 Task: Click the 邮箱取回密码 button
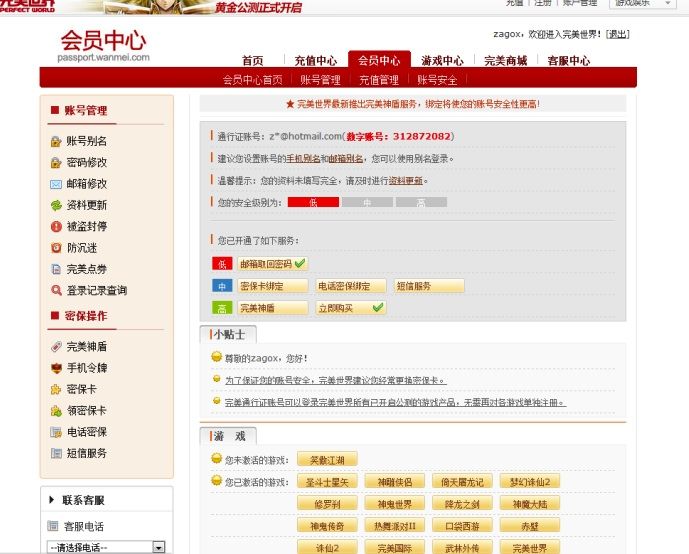[273, 264]
